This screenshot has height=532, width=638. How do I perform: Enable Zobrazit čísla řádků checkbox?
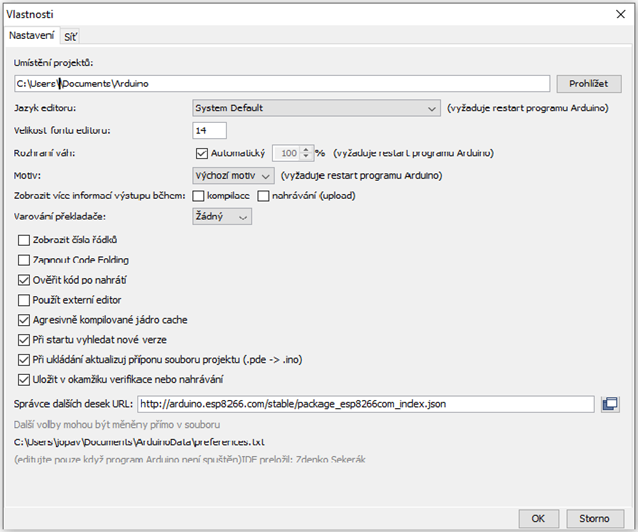[25, 240]
